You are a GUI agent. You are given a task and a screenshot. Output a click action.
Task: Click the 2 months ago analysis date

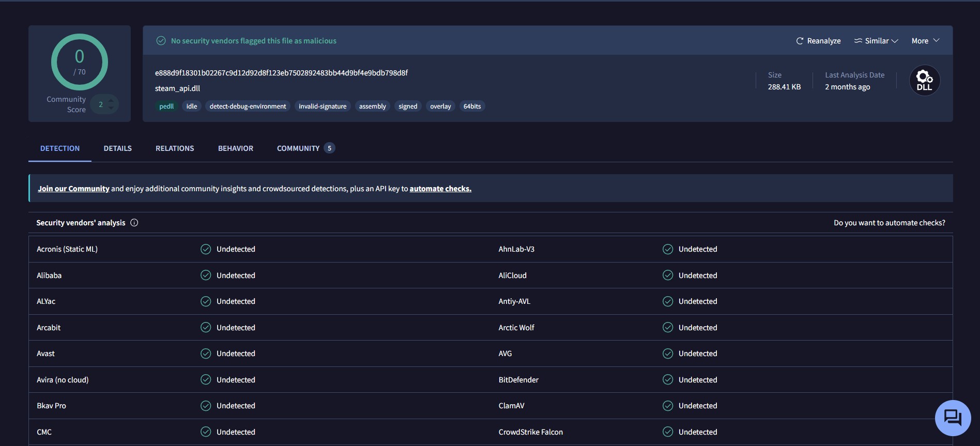(x=847, y=87)
